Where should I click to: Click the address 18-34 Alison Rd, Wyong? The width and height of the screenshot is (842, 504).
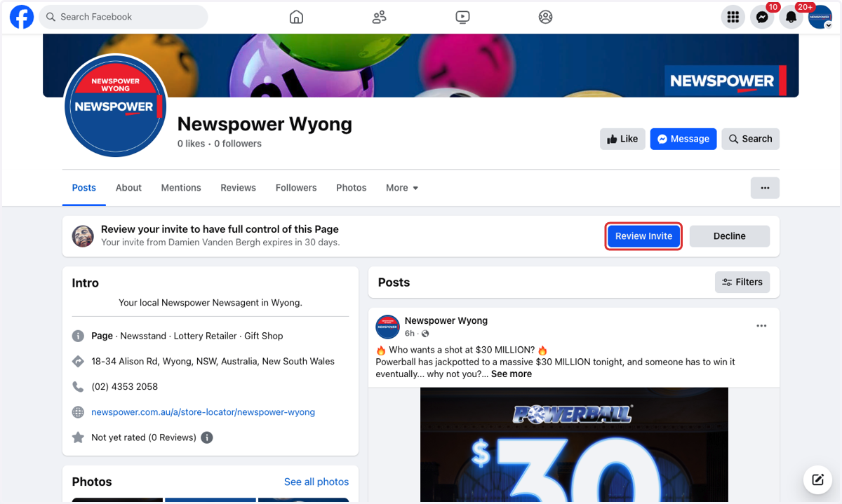pos(213,362)
